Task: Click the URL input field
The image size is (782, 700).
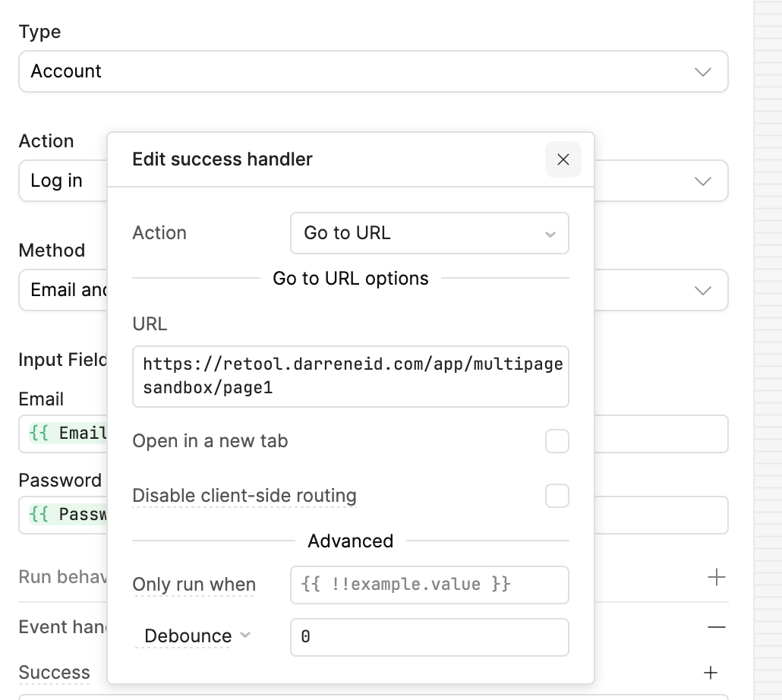Action: (x=350, y=377)
